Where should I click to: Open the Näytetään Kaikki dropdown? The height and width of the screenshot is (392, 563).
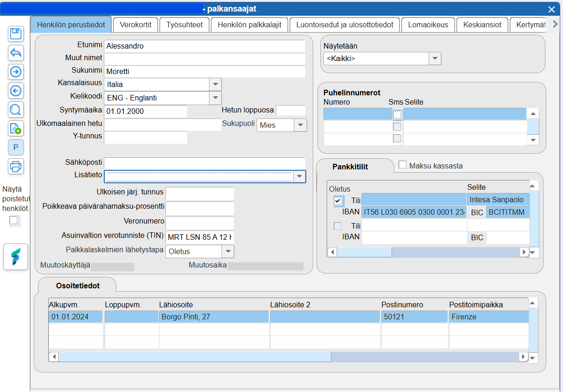[435, 59]
